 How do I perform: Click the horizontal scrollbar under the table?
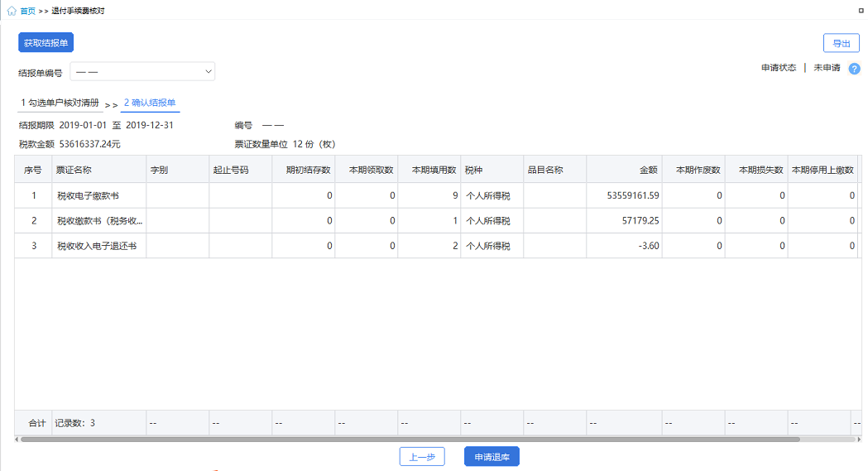click(410, 440)
